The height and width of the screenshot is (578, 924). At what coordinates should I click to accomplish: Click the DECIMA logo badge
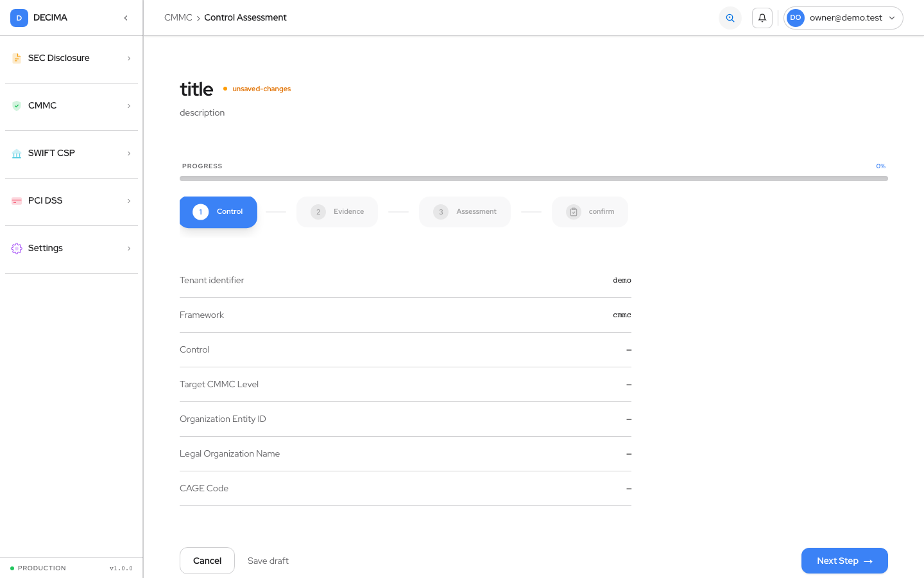tap(19, 18)
